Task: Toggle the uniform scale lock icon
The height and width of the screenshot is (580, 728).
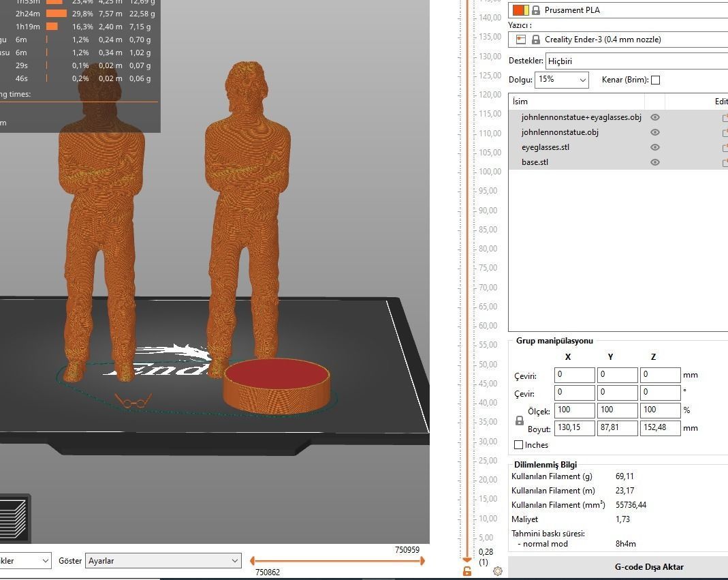Action: [x=520, y=421]
